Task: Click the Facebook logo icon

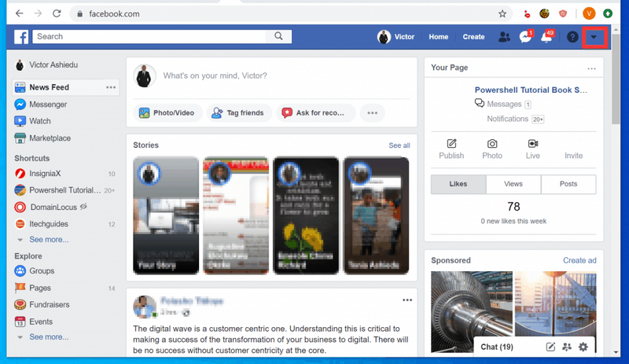Action: [x=21, y=37]
